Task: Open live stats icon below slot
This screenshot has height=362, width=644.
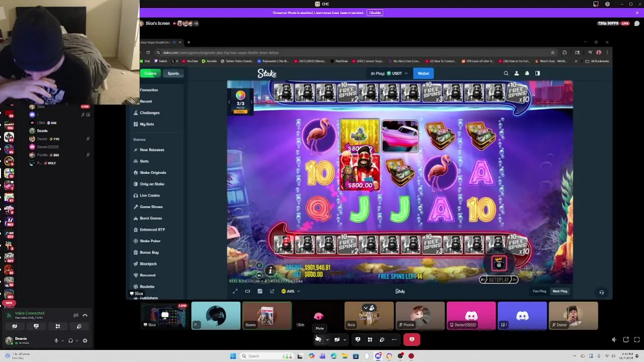Action: (260, 291)
